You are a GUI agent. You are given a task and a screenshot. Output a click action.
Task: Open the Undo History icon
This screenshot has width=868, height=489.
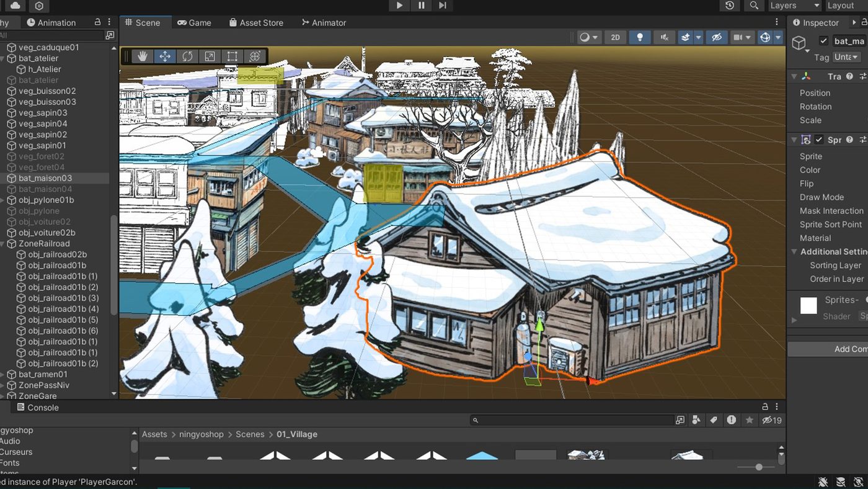(730, 5)
